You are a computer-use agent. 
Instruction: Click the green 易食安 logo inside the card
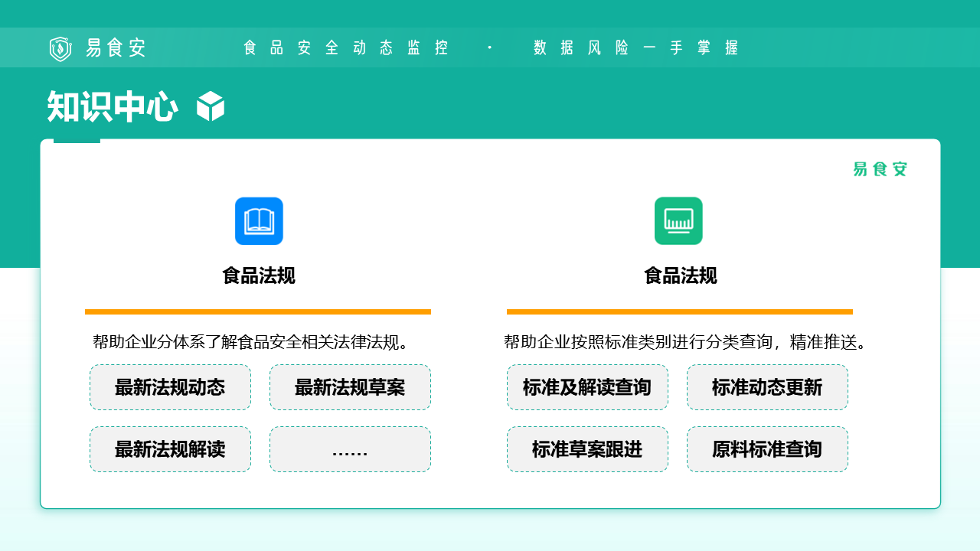pos(880,169)
